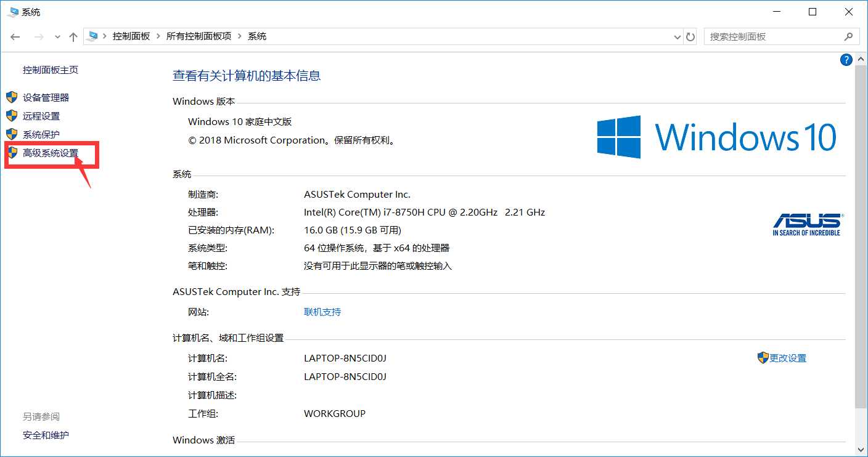Expand chevron after the computer icon
868x457 pixels.
coord(105,36)
